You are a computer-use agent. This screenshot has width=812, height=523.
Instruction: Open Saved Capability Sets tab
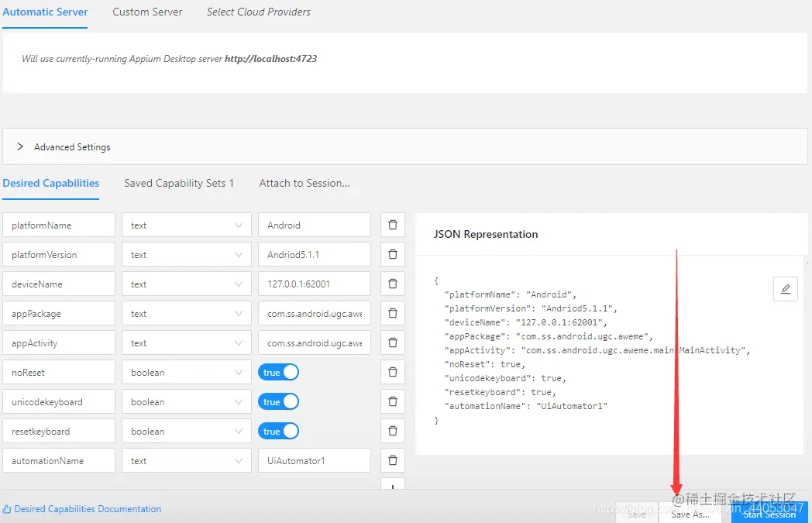[179, 184]
